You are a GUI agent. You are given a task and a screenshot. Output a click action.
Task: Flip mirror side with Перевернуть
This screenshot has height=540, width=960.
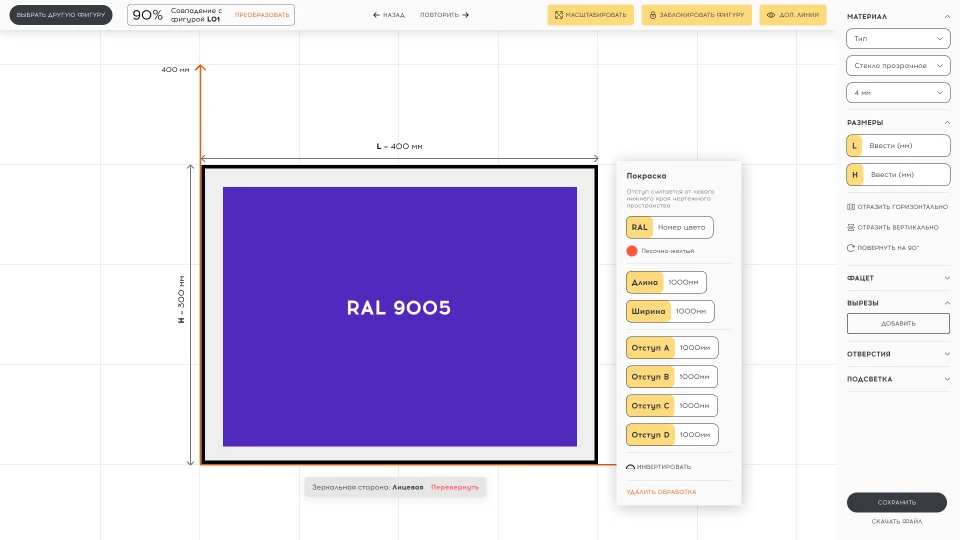pyautogui.click(x=454, y=487)
